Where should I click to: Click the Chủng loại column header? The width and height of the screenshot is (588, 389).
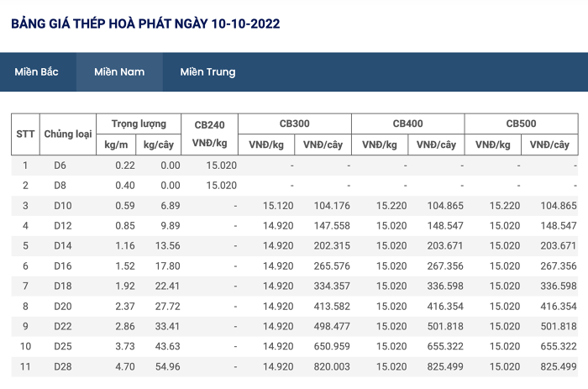point(68,134)
